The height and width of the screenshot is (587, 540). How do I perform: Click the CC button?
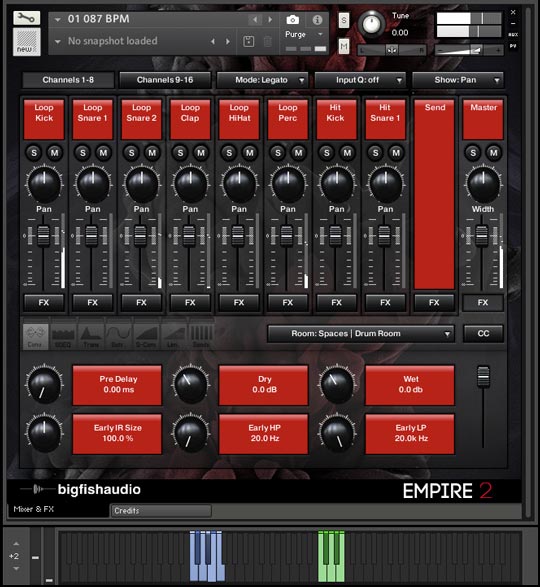pos(483,334)
